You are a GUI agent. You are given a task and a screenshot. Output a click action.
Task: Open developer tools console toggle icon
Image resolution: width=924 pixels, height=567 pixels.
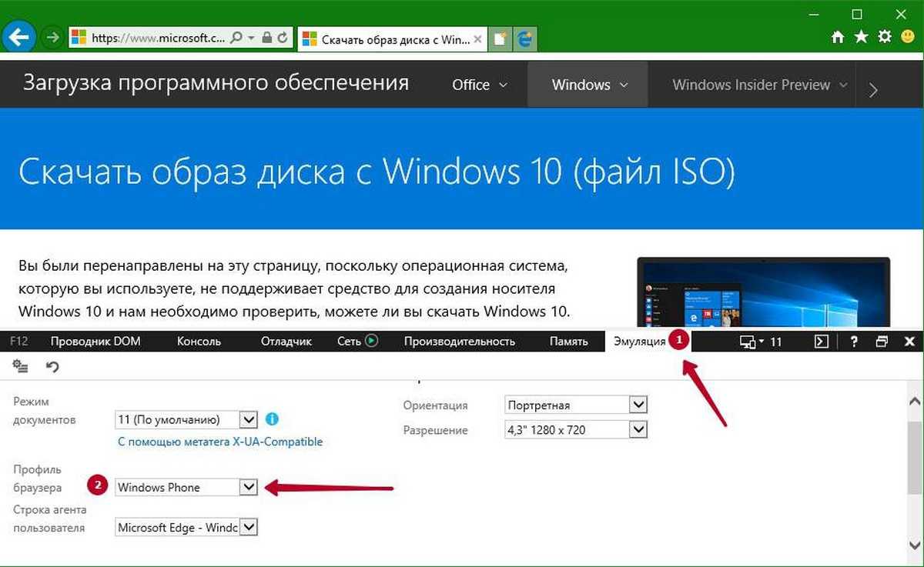click(x=822, y=342)
